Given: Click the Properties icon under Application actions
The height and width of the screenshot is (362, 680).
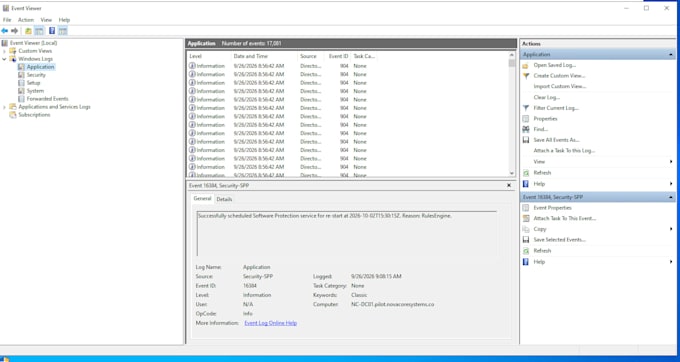Looking at the screenshot, I should click(x=526, y=119).
